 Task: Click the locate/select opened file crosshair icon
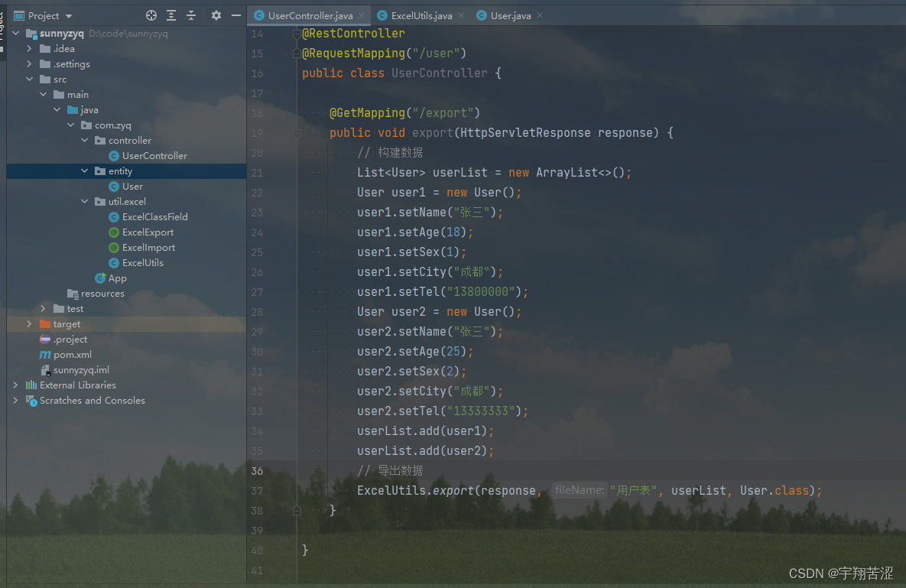coord(151,15)
